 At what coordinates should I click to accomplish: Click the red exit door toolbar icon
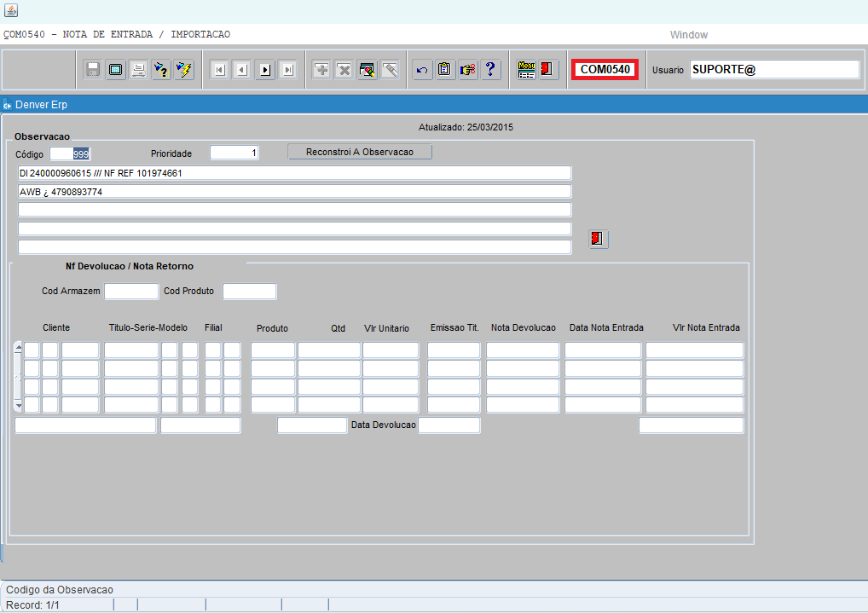point(548,70)
